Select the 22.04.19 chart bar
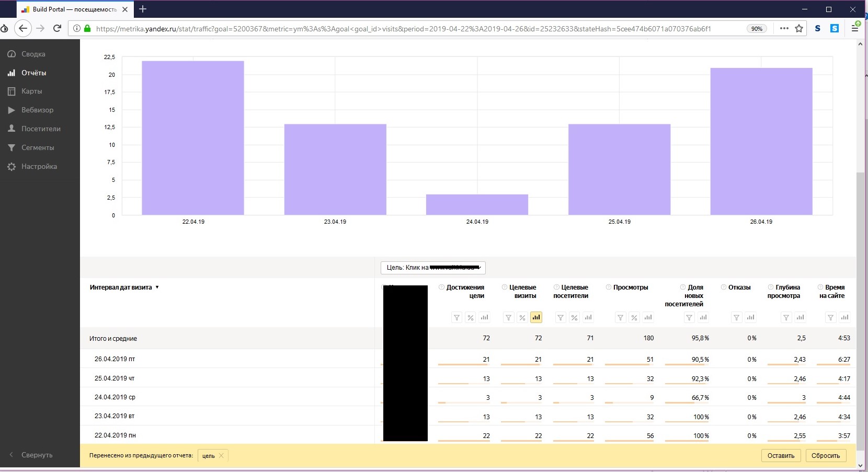Viewport: 868px width, 472px height. coord(193,138)
